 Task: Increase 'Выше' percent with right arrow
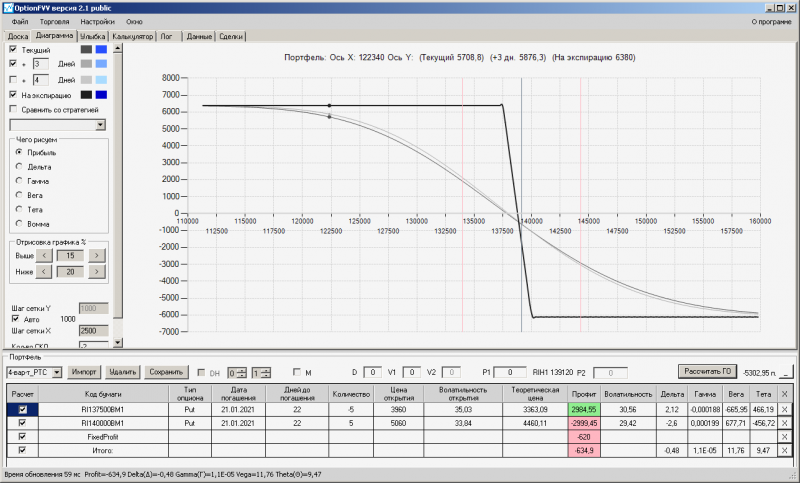[x=96, y=256]
